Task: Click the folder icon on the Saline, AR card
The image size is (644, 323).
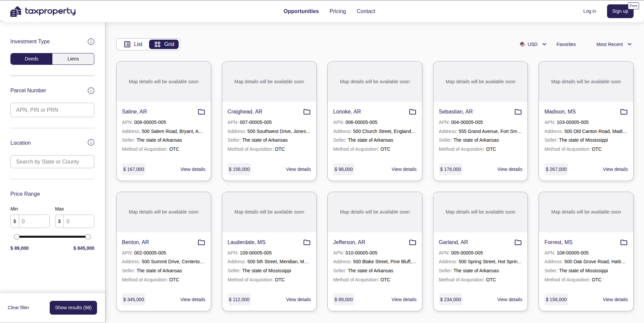Action: [x=201, y=112]
